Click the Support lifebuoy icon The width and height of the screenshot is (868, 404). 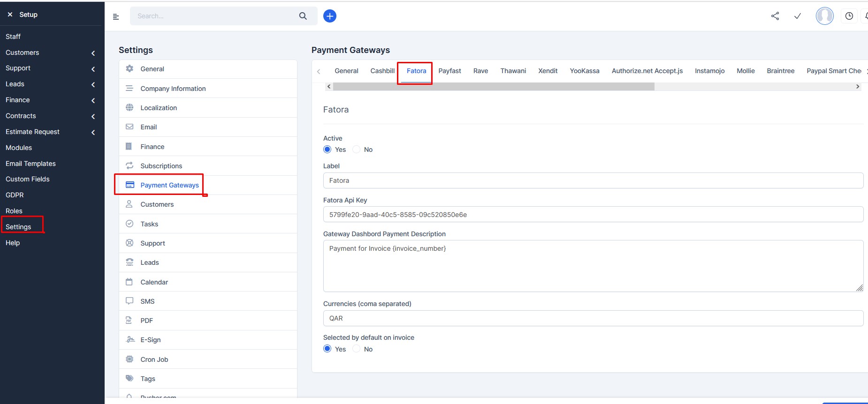129,243
